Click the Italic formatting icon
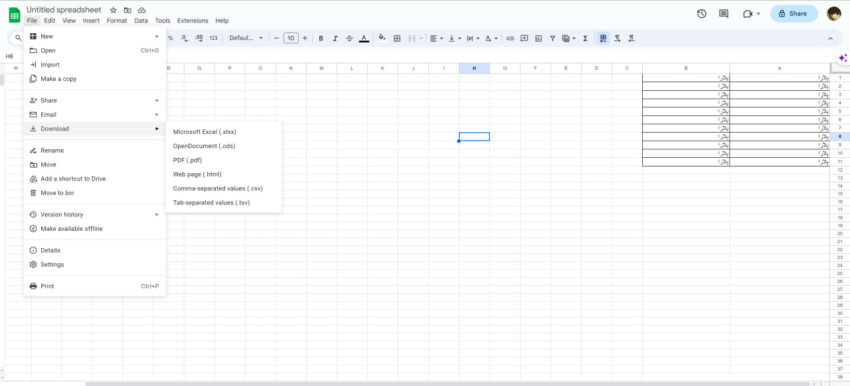Screen dimensions: 850x386 335,38
